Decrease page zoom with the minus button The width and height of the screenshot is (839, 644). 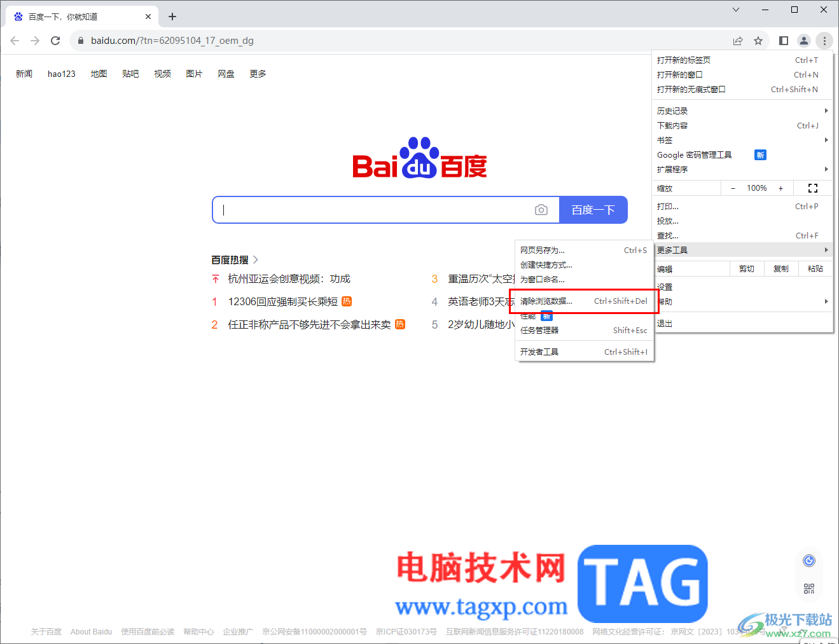(733, 188)
